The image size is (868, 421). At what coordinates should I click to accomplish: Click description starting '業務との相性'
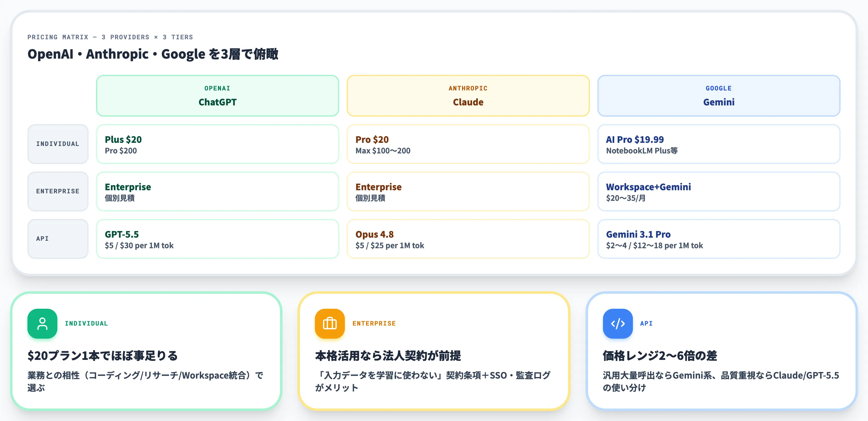tap(146, 382)
